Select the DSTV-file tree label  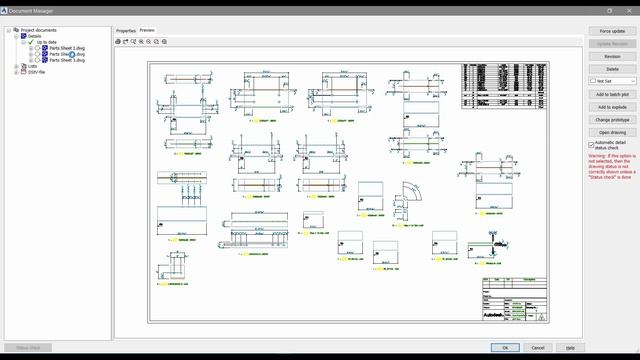click(x=36, y=72)
